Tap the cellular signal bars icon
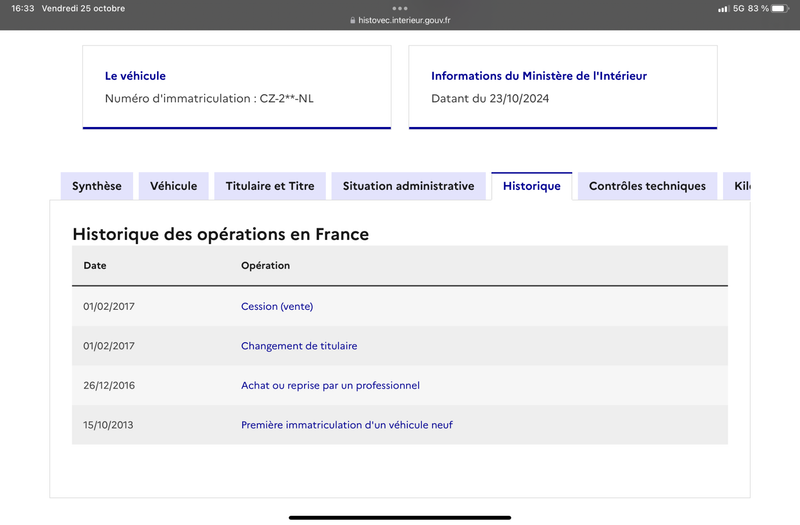 [723, 9]
